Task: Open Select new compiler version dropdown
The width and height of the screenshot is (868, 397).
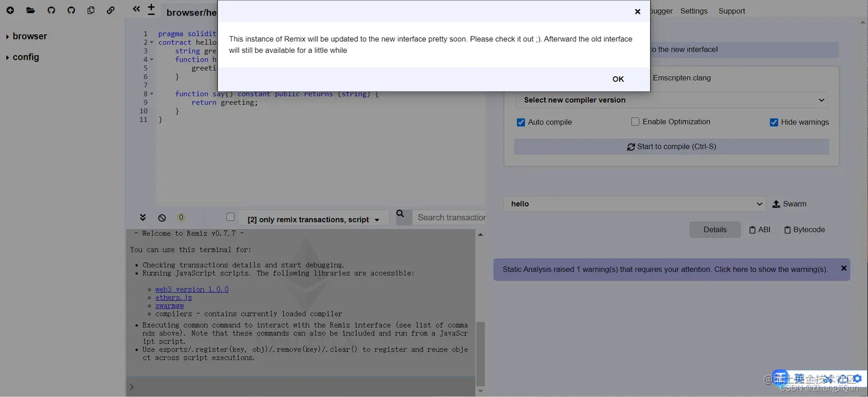Action: 672,100
